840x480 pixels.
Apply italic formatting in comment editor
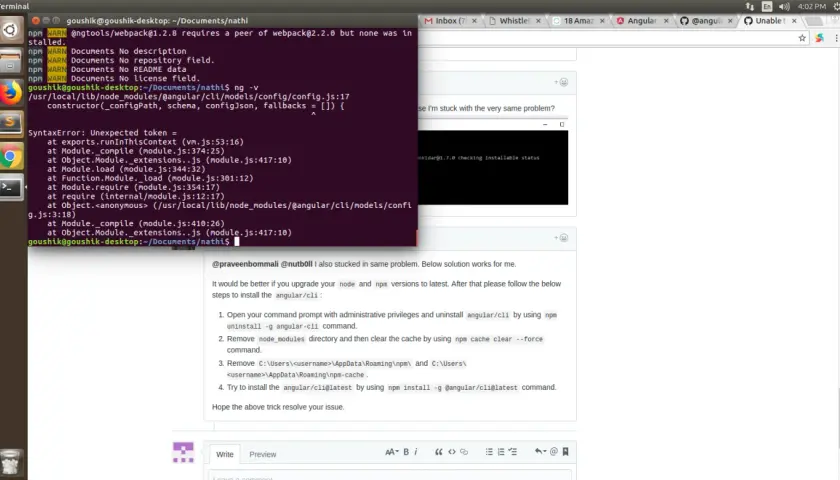416,452
